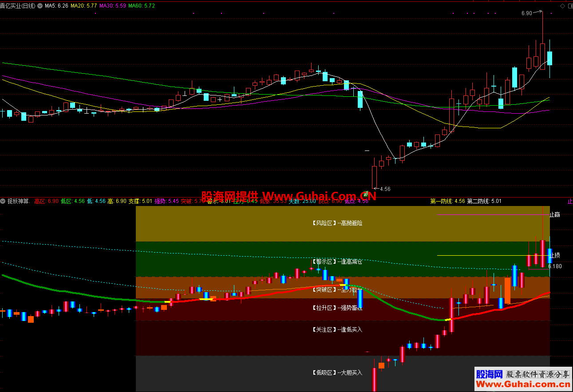
Task: Open the dropdown arrow beside 捉妖神算
Action: [x=3, y=201]
